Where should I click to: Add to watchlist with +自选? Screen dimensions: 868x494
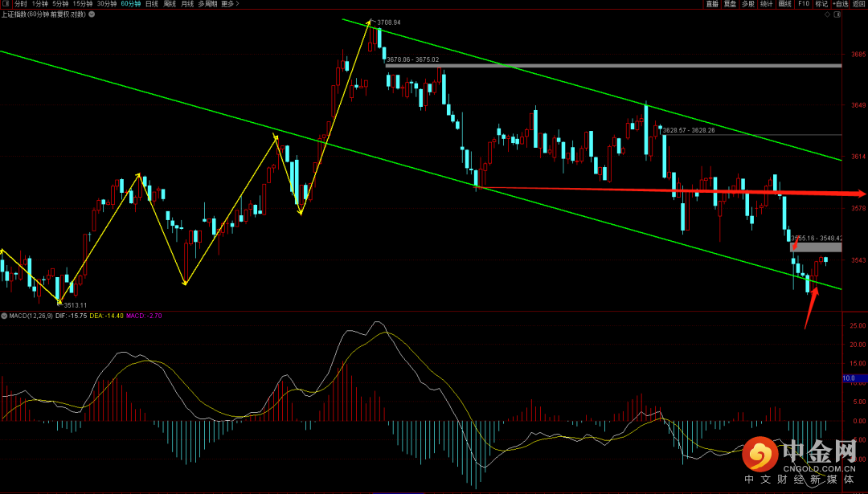coord(841,4)
